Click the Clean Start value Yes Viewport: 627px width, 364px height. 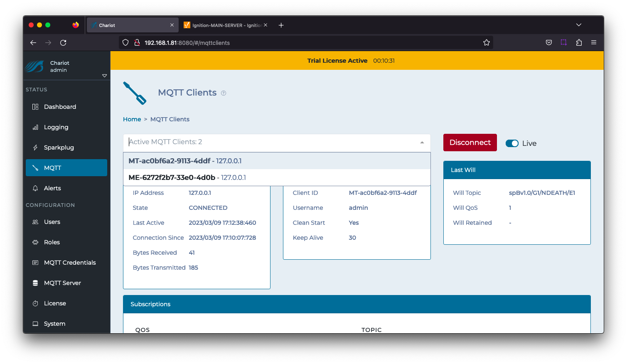coord(354,223)
